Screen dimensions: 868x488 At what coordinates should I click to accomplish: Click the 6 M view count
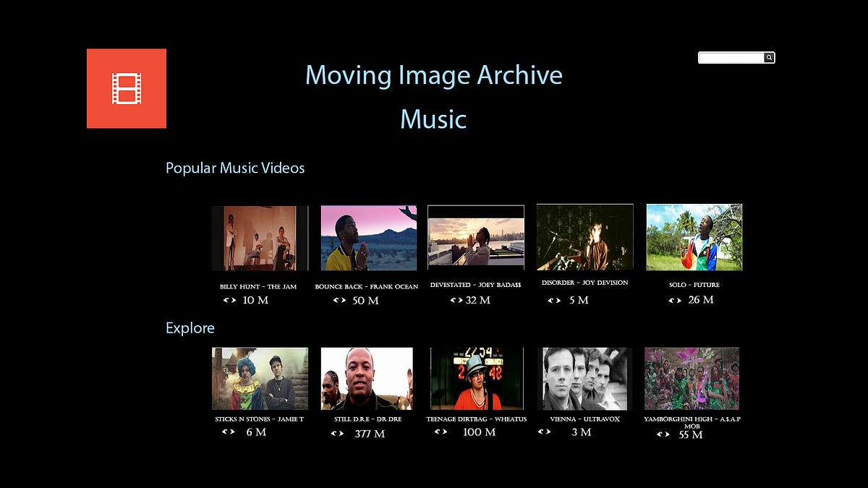256,432
